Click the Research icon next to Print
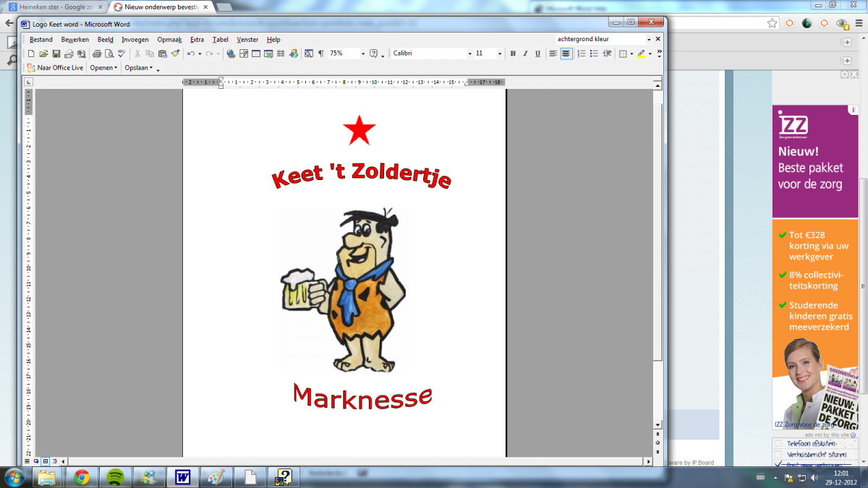 click(81, 53)
